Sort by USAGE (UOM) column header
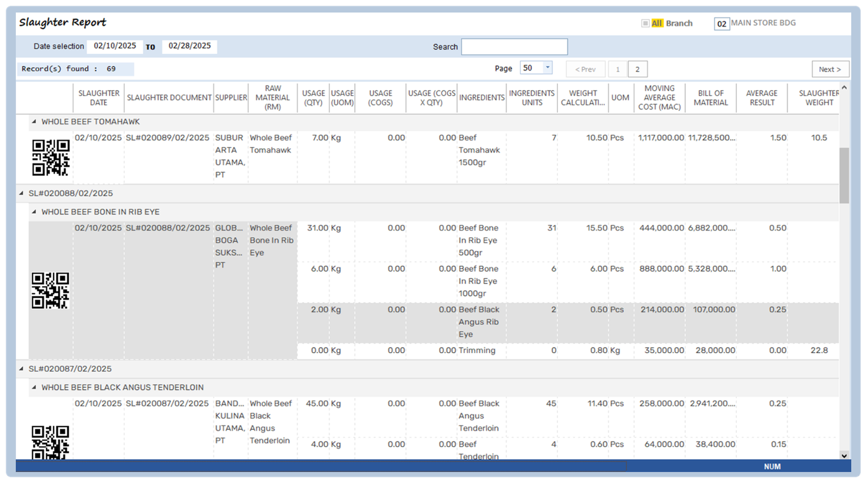 click(342, 98)
